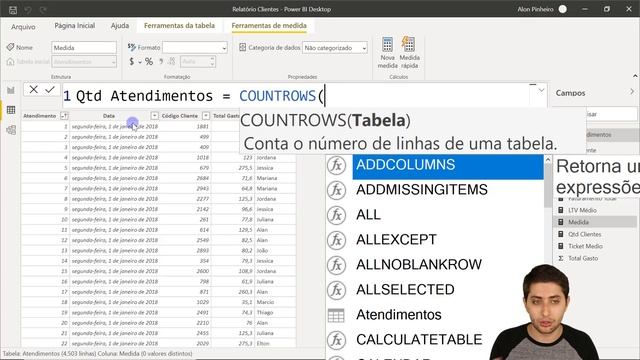Switch to Página Inicial tab
The width and height of the screenshot is (640, 360).
coord(75,26)
